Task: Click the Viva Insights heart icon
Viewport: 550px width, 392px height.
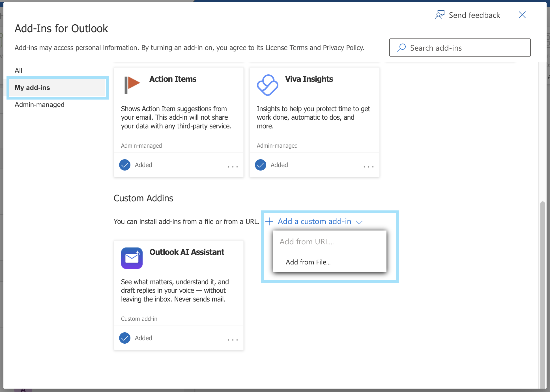Action: point(267,85)
